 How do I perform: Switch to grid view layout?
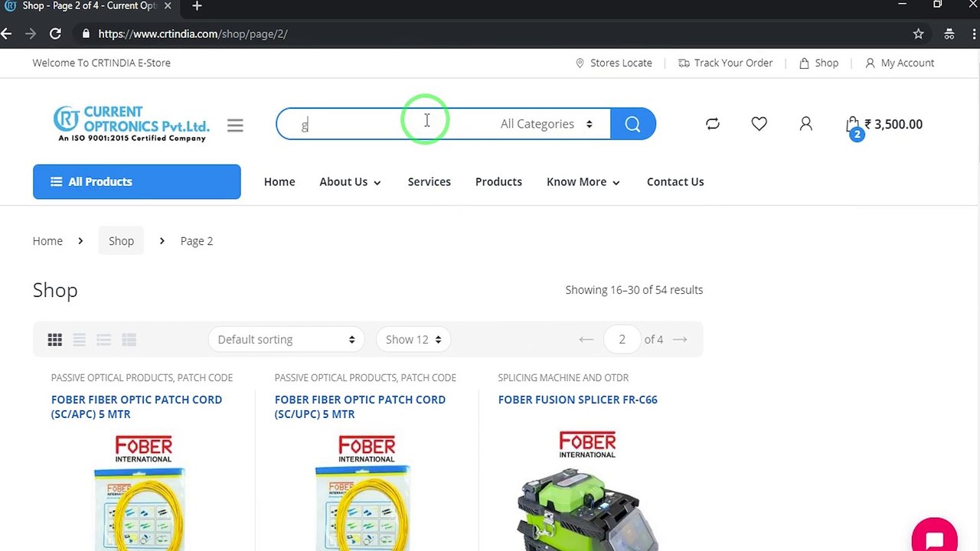(x=55, y=340)
